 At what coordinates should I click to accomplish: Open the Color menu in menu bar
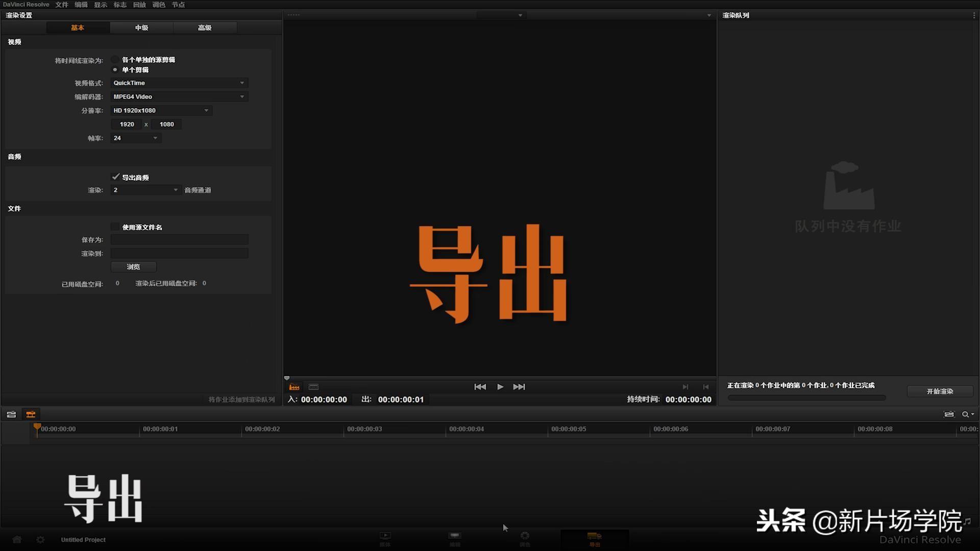click(159, 5)
